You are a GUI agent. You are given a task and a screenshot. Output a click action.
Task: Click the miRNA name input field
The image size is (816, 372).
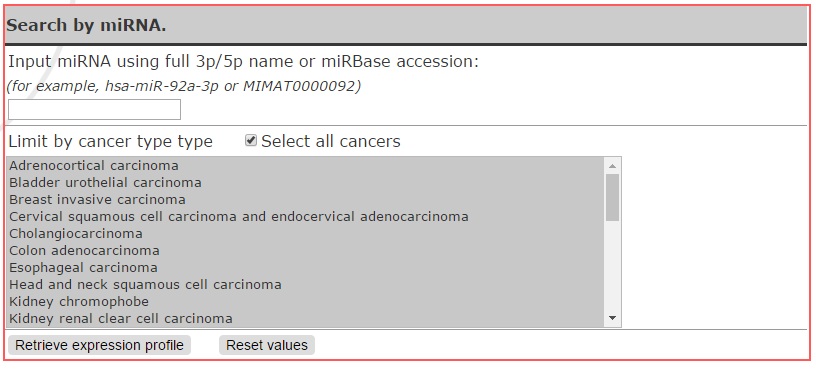[94, 109]
